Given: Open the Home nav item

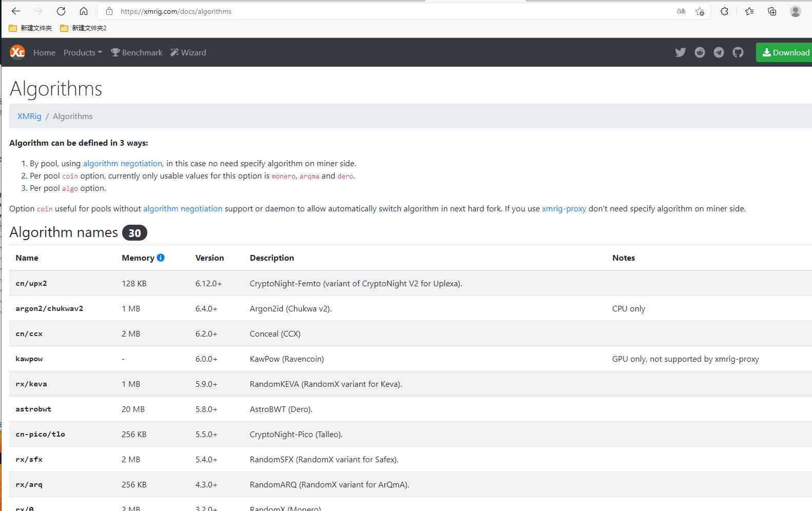Looking at the screenshot, I should point(44,52).
